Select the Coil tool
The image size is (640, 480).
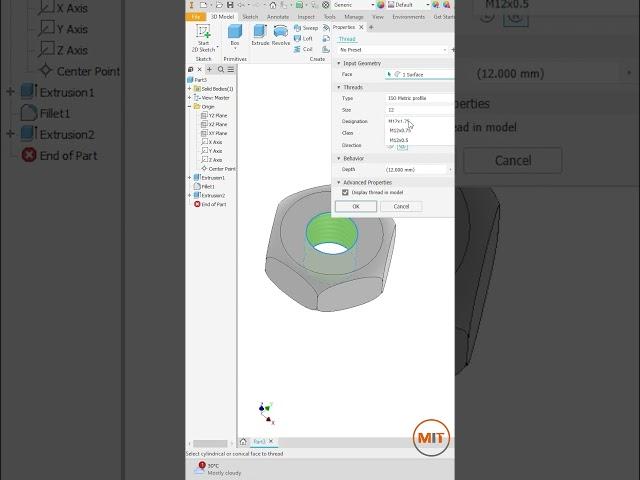(303, 49)
